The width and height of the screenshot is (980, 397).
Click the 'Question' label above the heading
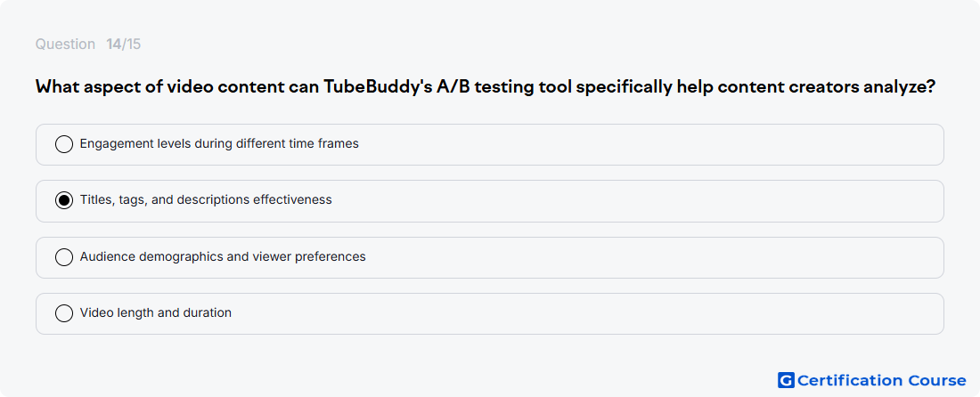tap(65, 45)
